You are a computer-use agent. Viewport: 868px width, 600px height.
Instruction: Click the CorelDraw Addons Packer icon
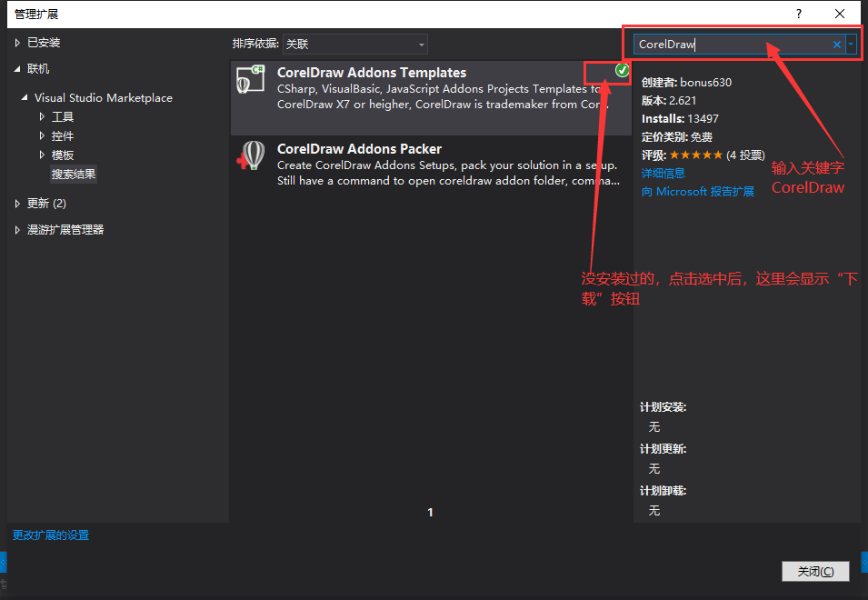pyautogui.click(x=250, y=155)
